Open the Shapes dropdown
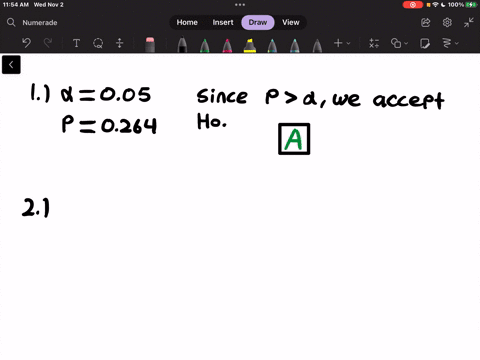480x360 pixels. click(399, 43)
